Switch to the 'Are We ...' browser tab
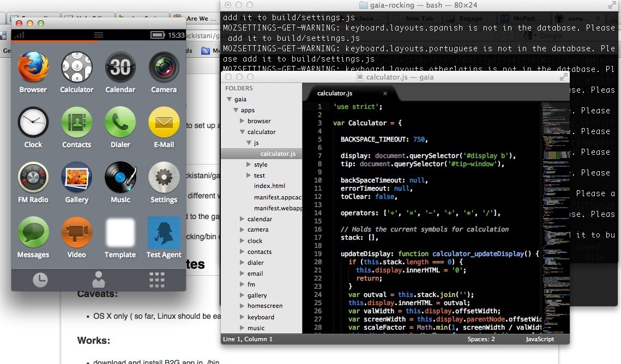621x364 pixels. [196, 18]
